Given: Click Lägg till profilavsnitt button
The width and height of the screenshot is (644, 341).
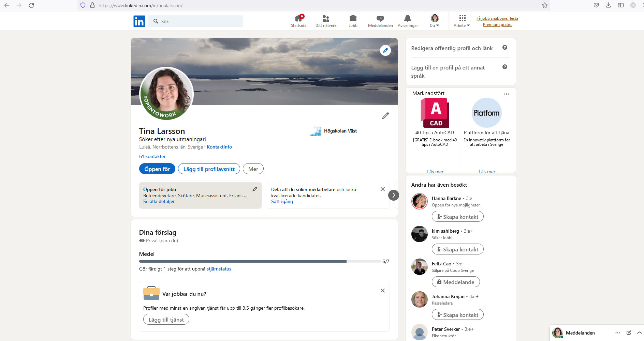Looking at the screenshot, I should click(x=209, y=169).
